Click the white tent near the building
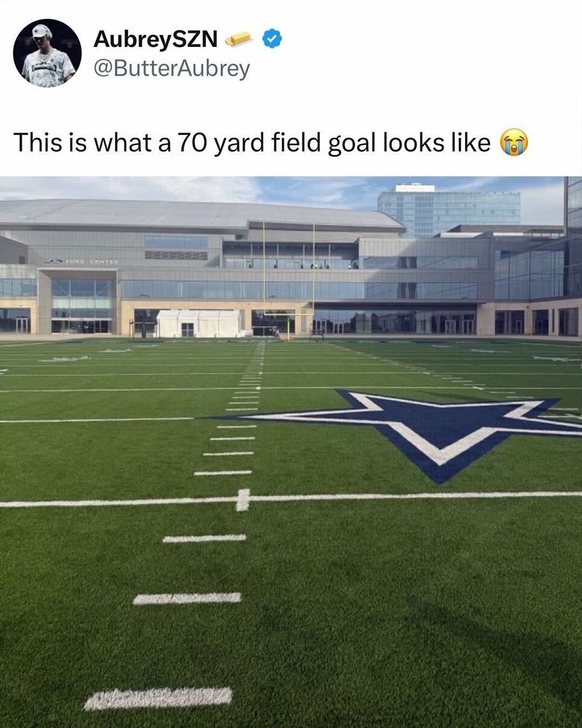The height and width of the screenshot is (728, 582). click(x=198, y=324)
